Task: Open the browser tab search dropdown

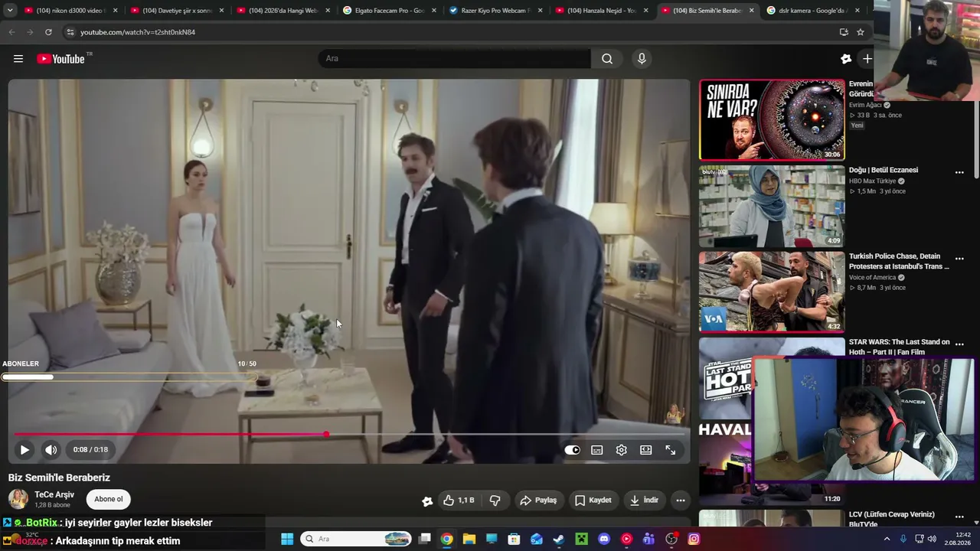Action: [x=9, y=11]
